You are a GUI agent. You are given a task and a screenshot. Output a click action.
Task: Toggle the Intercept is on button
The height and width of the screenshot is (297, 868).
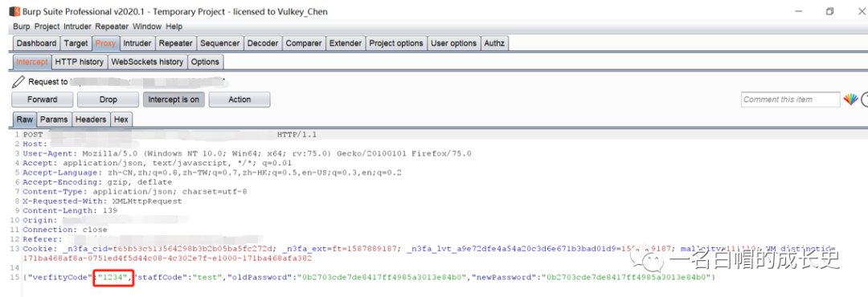click(174, 100)
